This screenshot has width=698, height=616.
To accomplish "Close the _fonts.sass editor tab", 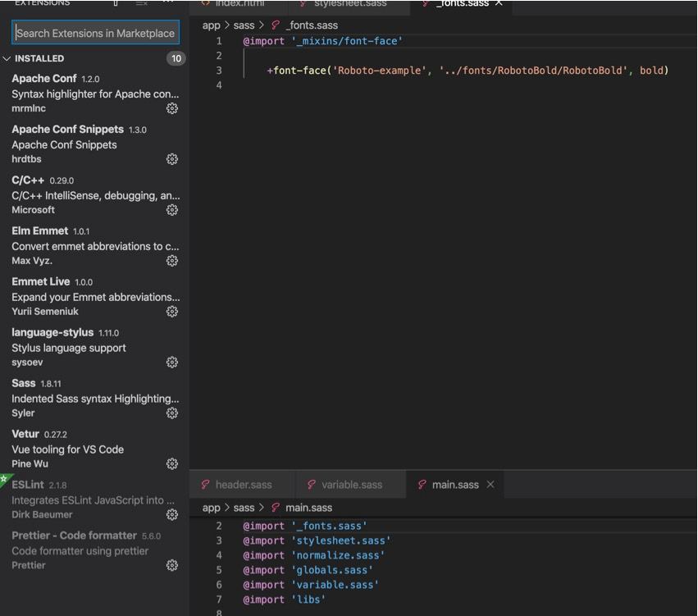I will click(x=499, y=3).
